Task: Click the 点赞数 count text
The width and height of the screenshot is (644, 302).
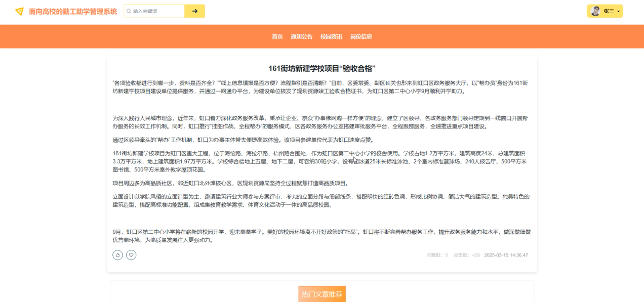Action: (x=437, y=255)
